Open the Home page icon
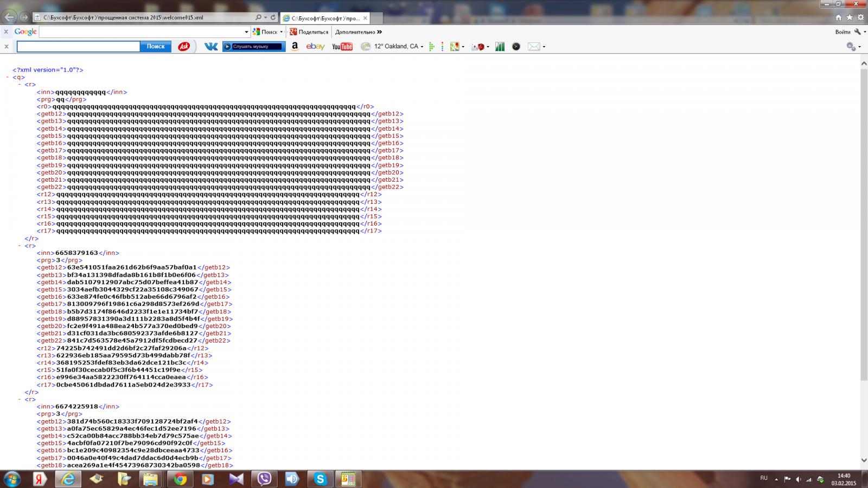This screenshot has width=868, height=488. coord(839,17)
